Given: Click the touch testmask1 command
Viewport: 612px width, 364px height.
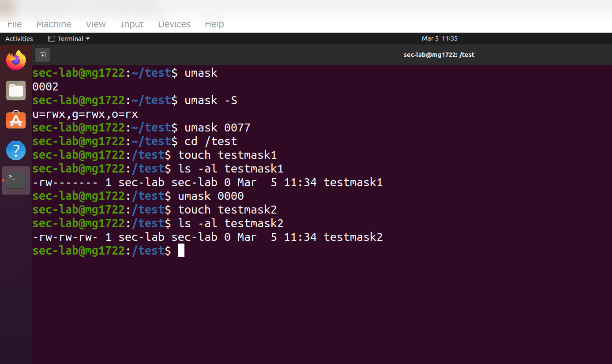Looking at the screenshot, I should pyautogui.click(x=227, y=155).
